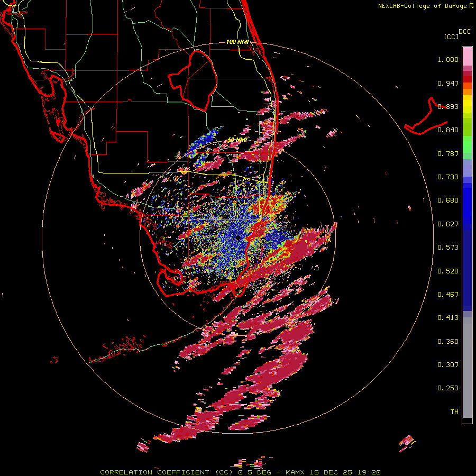Click the 0.573 color scale value
The image size is (476, 476).
point(448,248)
